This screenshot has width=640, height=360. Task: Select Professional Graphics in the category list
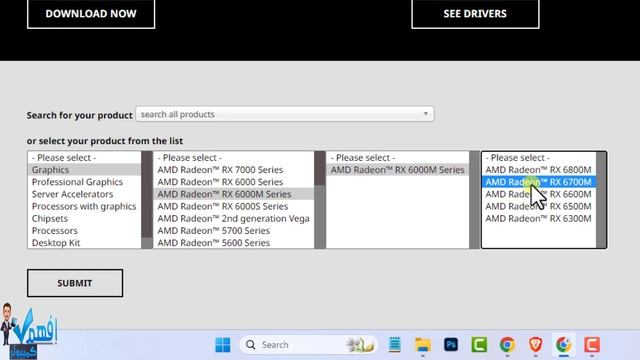tap(84, 182)
